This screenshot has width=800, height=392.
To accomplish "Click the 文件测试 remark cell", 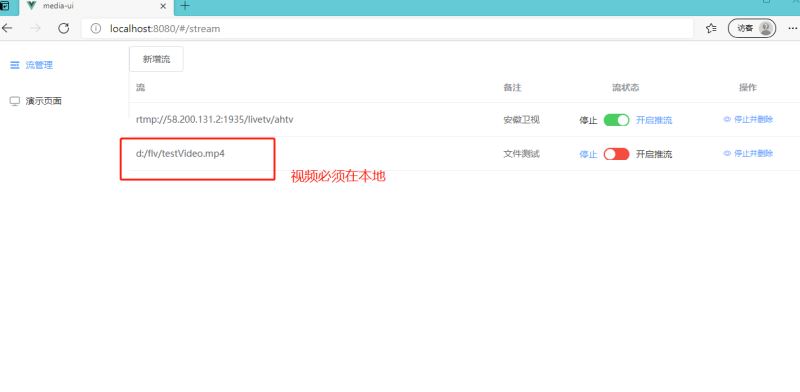I will click(521, 154).
